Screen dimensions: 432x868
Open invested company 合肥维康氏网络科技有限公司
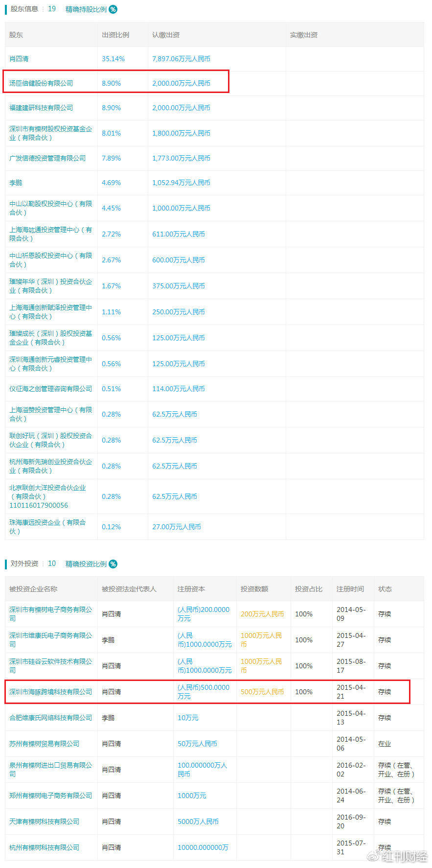tap(50, 718)
